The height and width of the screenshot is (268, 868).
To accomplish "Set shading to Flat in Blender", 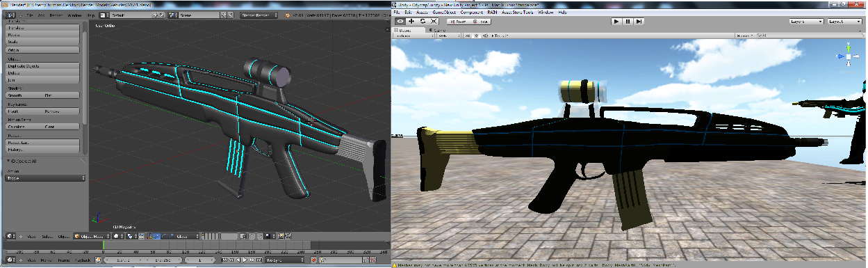I will coord(60,95).
